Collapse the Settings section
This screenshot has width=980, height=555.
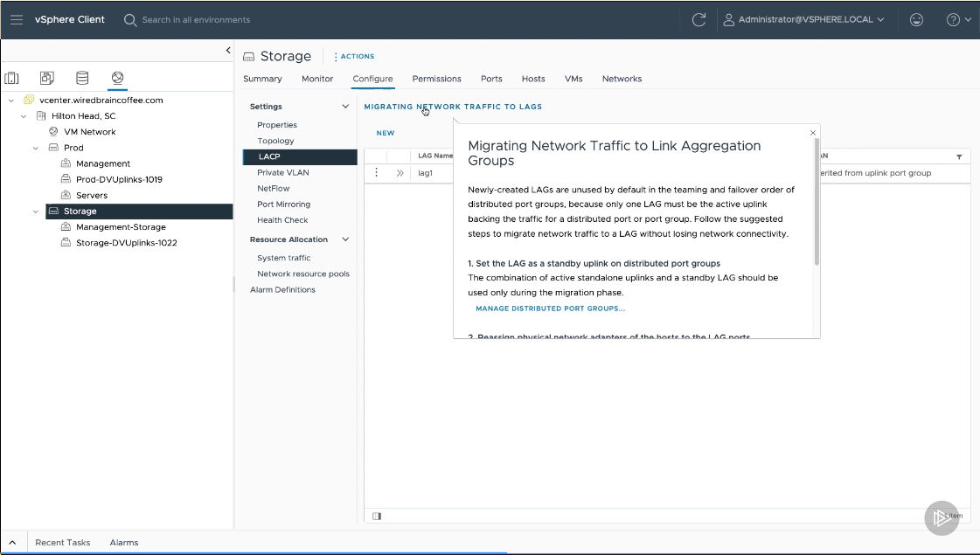pos(345,107)
